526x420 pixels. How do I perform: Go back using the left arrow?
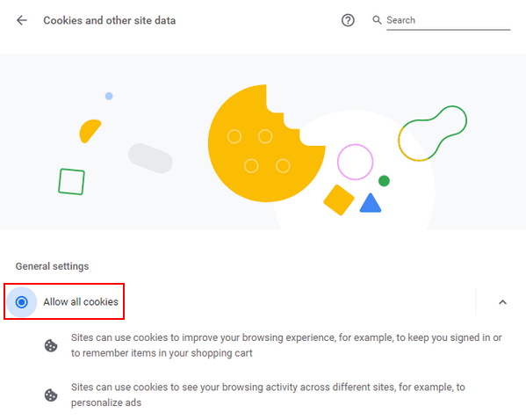(22, 20)
